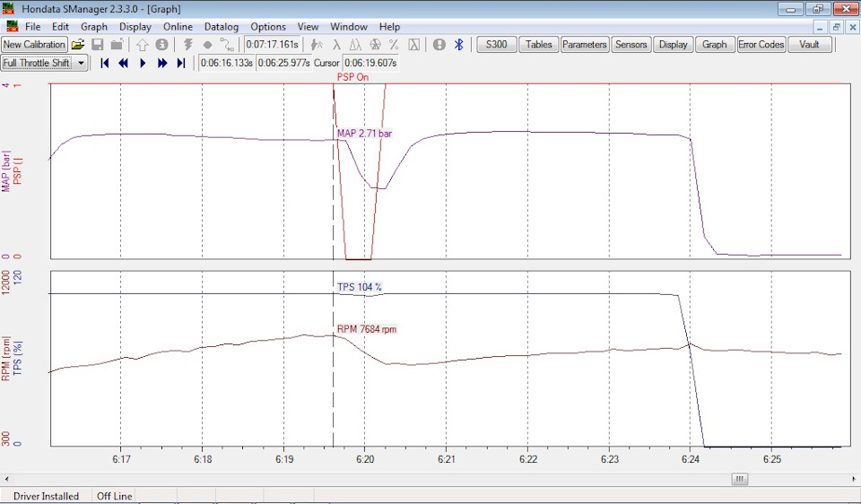Fast forward the datalog

click(x=162, y=63)
